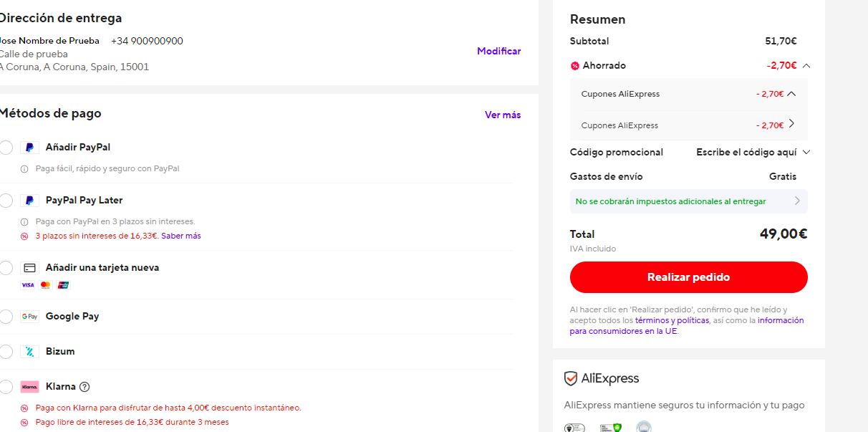Click the PayPal logo beside Añadir PayPal

pyautogui.click(x=29, y=148)
